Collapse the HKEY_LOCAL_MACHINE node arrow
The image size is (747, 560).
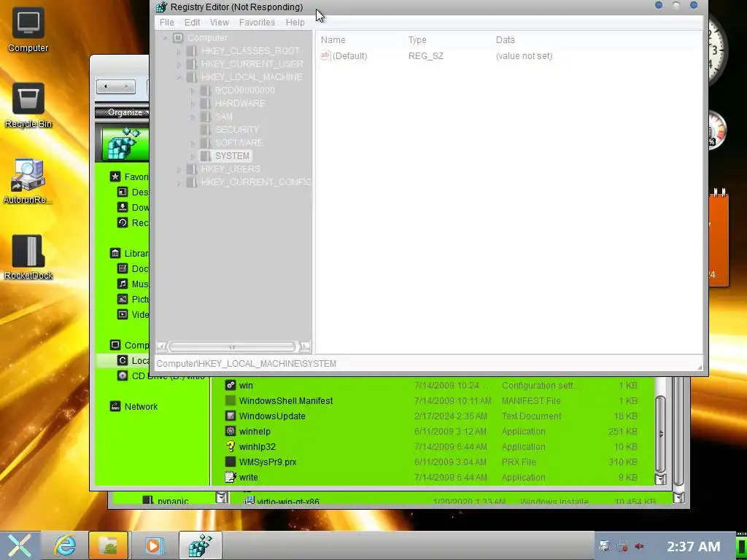tap(179, 77)
